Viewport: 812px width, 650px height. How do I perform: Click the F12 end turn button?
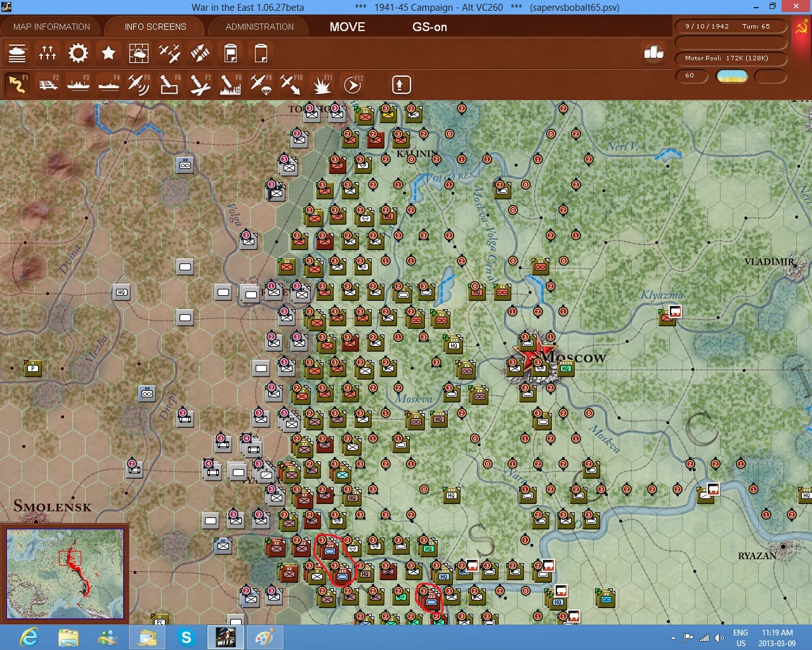[352, 84]
